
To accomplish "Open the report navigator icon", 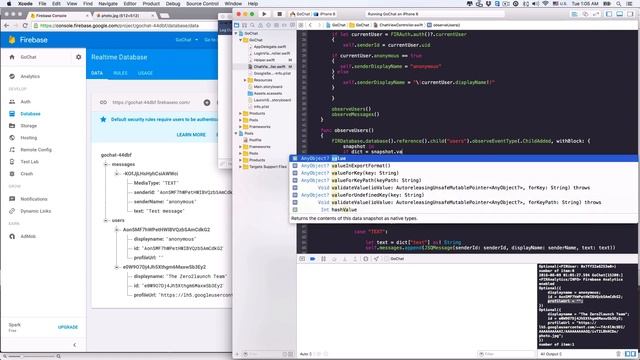I will (292, 25).
